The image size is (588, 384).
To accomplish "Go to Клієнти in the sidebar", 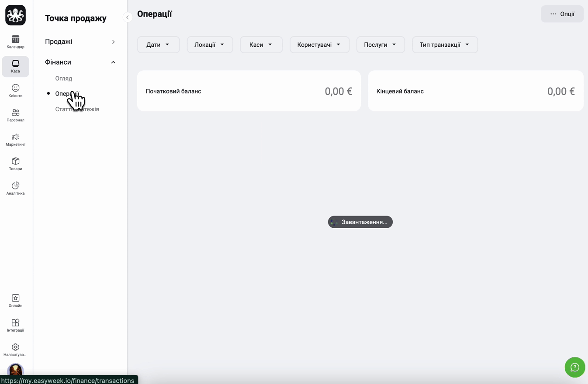I will click(15, 91).
